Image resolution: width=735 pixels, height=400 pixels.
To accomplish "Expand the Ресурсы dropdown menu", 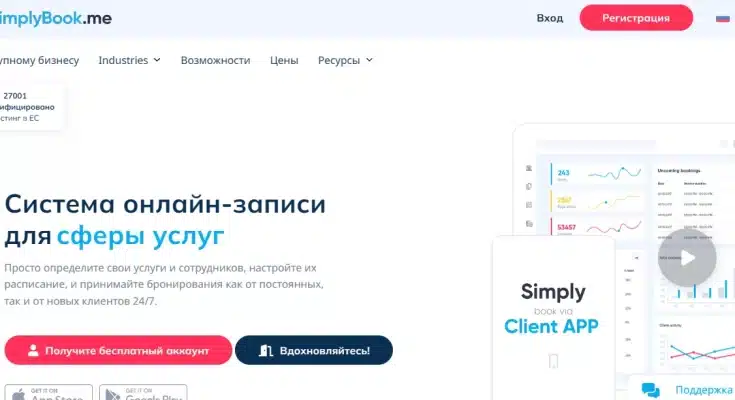I will point(345,60).
